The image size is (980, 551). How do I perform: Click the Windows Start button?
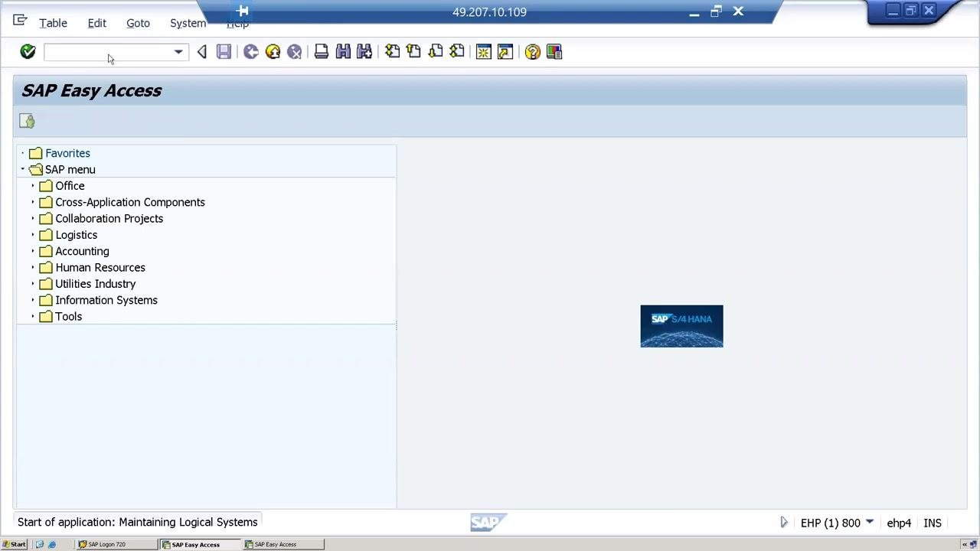[14, 544]
